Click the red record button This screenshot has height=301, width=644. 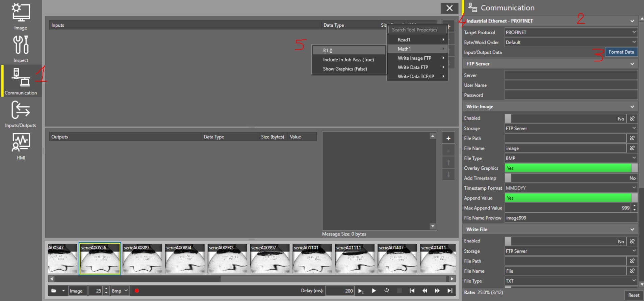pyautogui.click(x=137, y=291)
